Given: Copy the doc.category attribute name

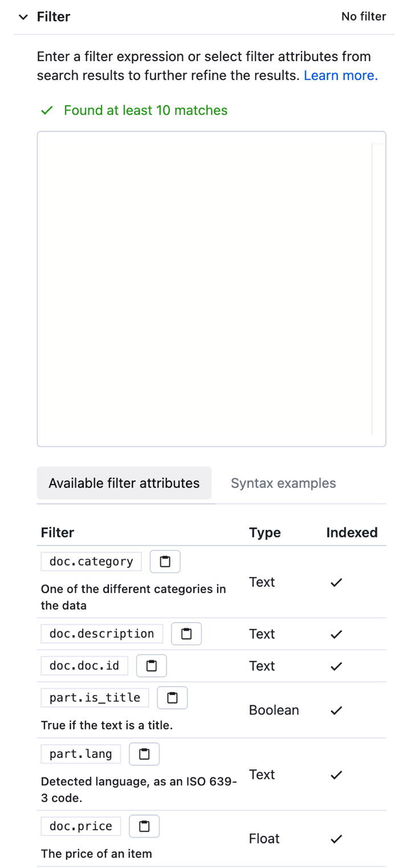Looking at the screenshot, I should click(x=165, y=561).
